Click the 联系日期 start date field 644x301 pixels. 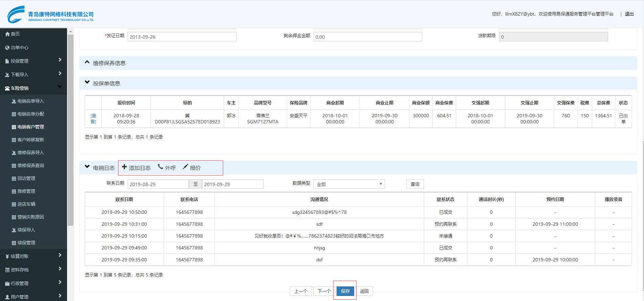click(x=158, y=184)
